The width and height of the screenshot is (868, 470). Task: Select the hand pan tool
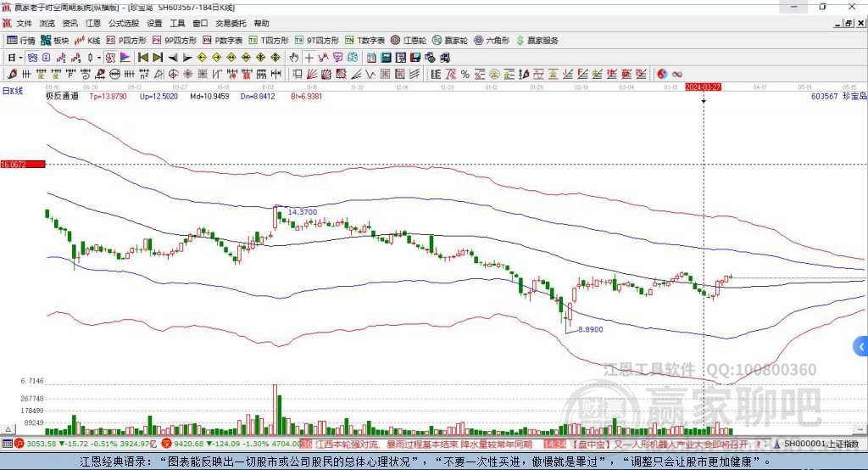tap(294, 58)
